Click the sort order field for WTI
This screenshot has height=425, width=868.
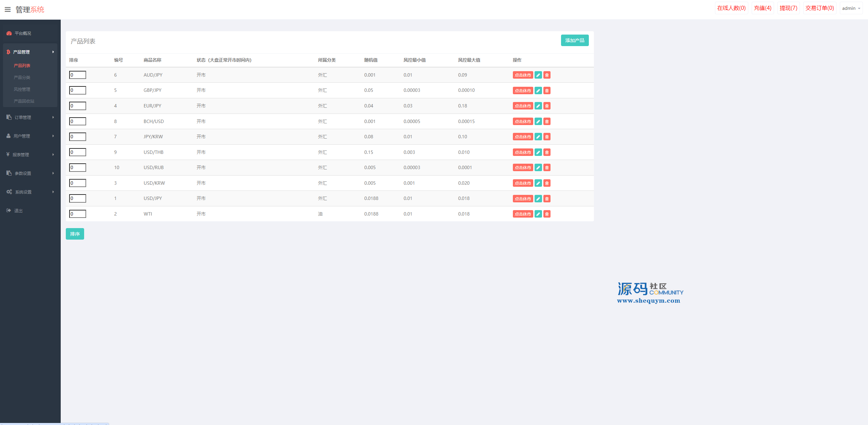pyautogui.click(x=78, y=214)
